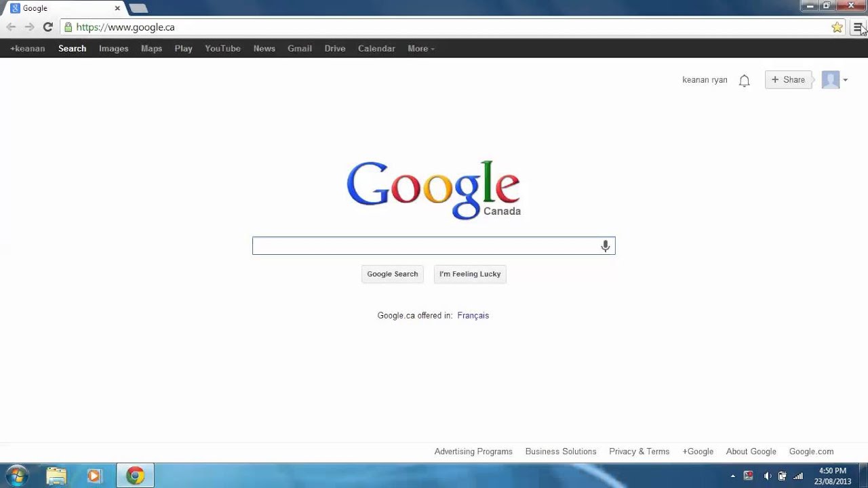The height and width of the screenshot is (488, 868).
Task: Click Chrome icon in taskbar
Action: coord(135,476)
